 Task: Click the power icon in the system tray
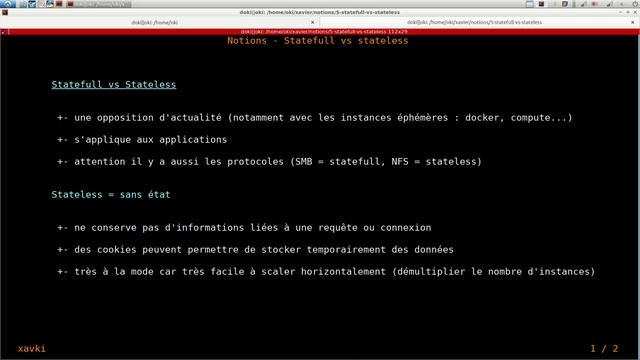636,4
